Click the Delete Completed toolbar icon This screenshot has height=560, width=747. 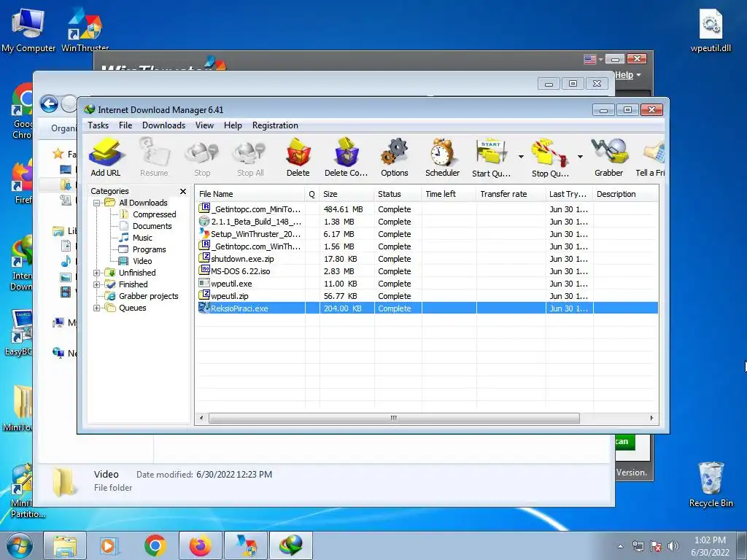point(346,157)
